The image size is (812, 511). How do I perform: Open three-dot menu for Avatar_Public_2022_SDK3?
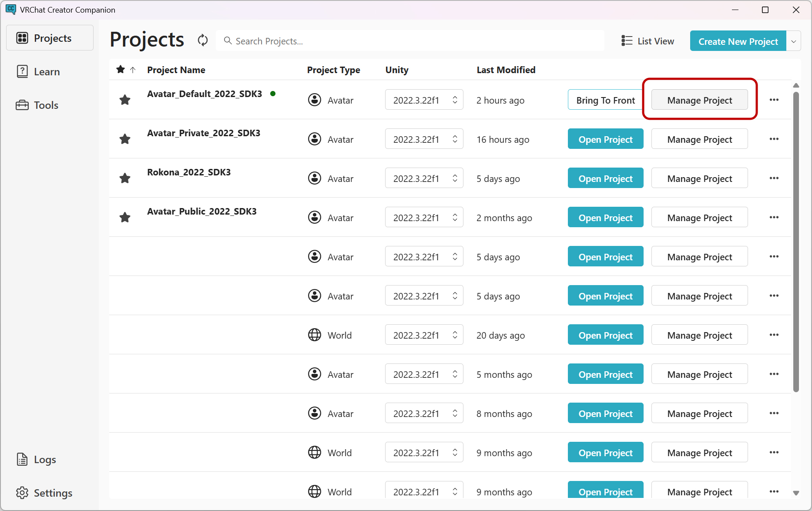coord(774,217)
